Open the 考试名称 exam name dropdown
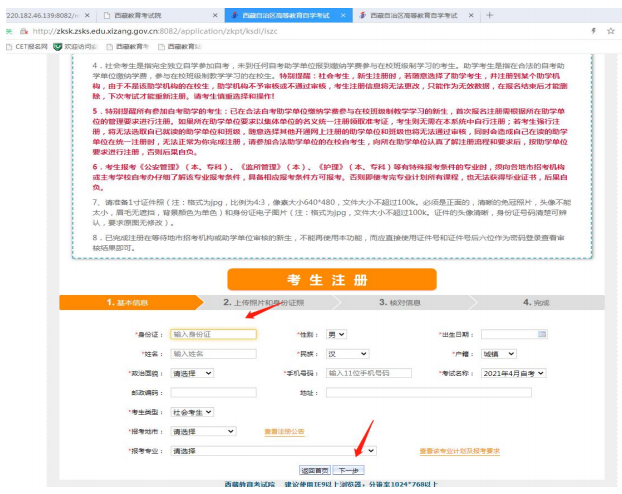 (x=516, y=372)
